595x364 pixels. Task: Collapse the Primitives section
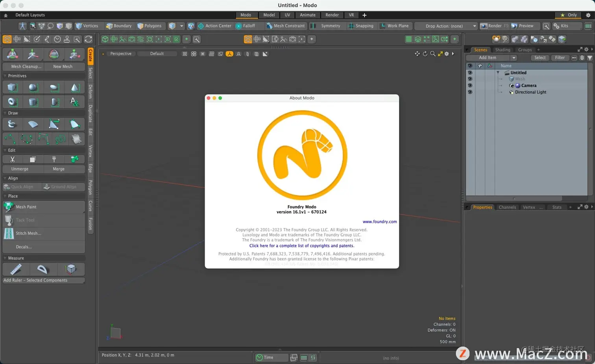(x=5, y=76)
